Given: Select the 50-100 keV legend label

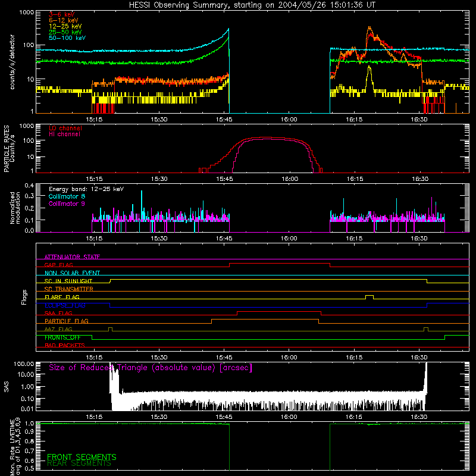Looking at the screenshot, I should pyautogui.click(x=67, y=38).
